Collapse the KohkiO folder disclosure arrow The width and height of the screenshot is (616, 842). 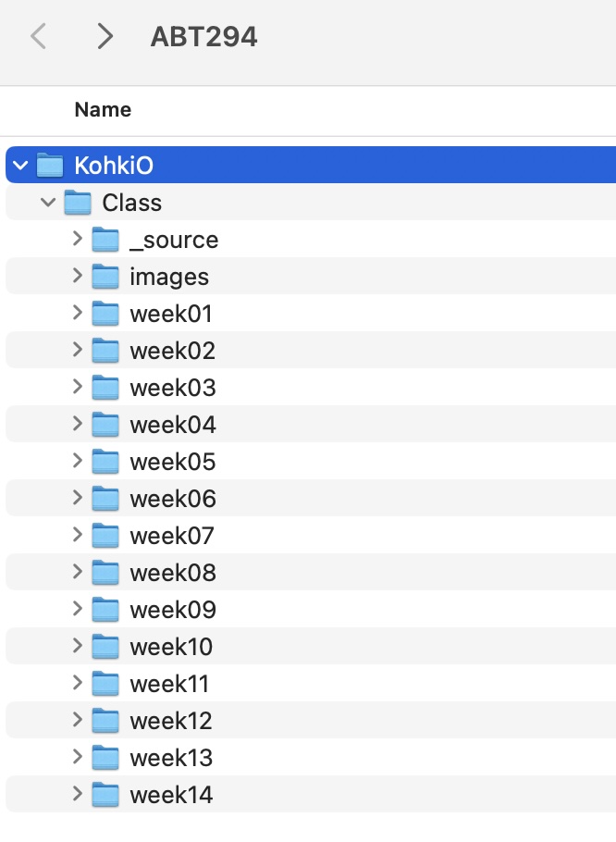coord(21,166)
